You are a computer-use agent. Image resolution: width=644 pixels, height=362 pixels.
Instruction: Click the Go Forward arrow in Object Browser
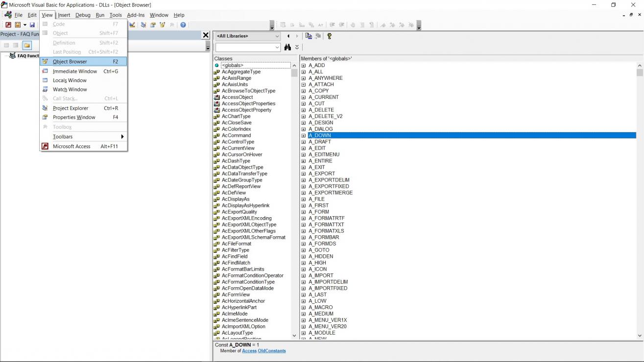point(297,36)
